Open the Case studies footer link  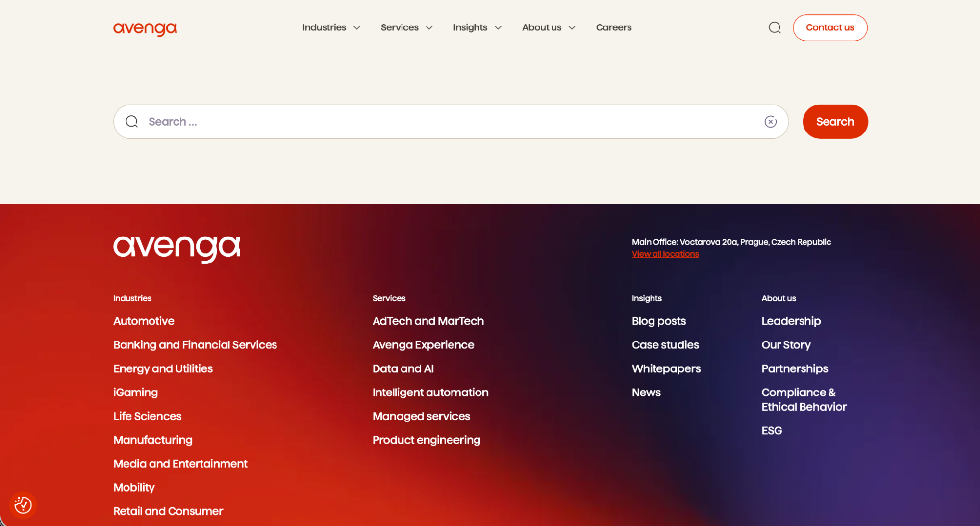(x=665, y=345)
